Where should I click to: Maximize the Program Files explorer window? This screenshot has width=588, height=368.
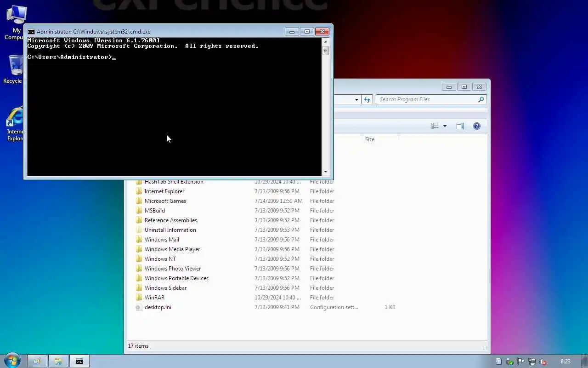coord(464,86)
